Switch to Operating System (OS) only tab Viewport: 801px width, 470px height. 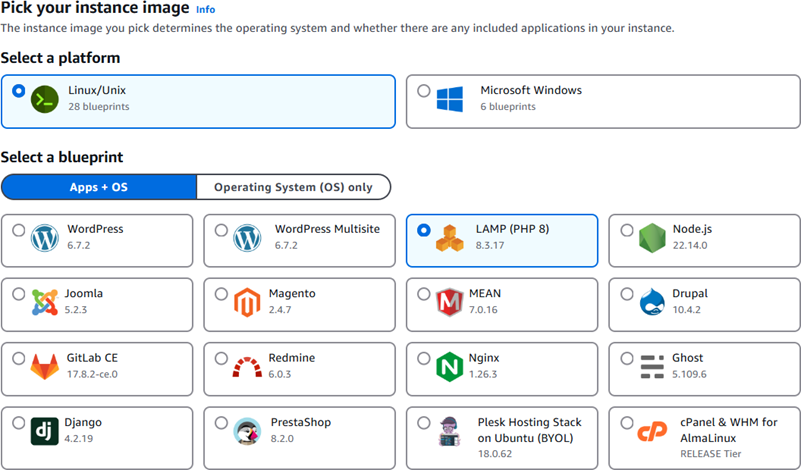(293, 187)
